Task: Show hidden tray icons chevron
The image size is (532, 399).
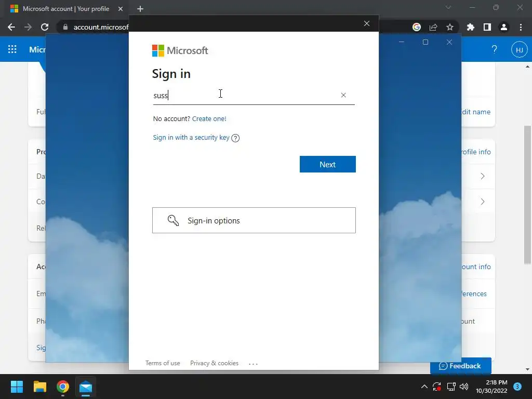Action: (424, 387)
